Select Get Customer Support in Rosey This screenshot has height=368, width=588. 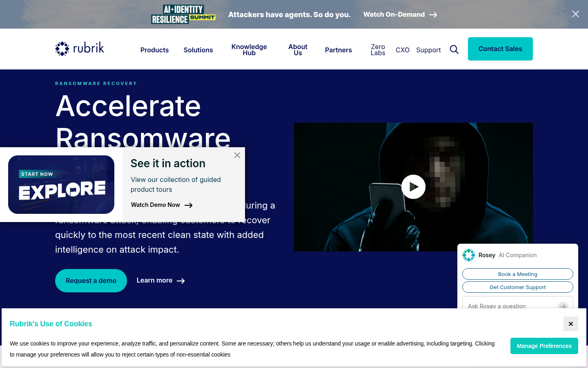[x=518, y=287]
